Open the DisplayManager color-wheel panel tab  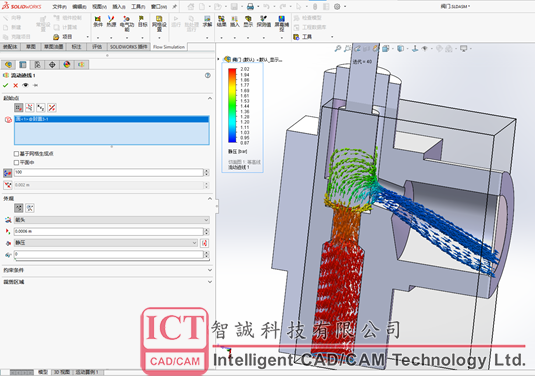(x=67, y=64)
